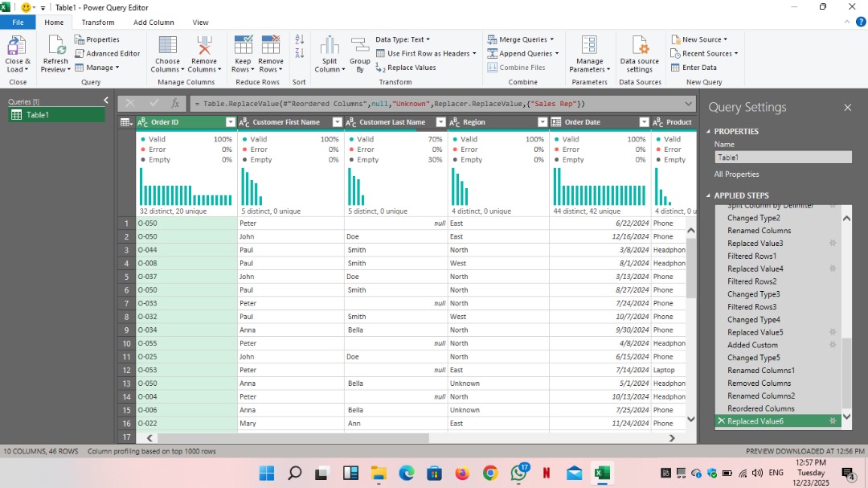Click the Split Column icon

(330, 46)
